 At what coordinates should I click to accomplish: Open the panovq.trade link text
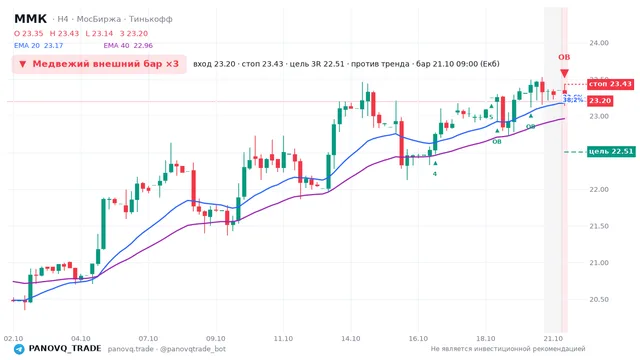[x=131, y=349]
